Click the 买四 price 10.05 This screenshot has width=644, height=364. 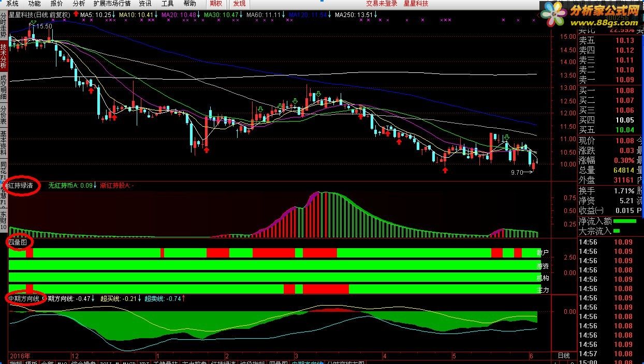(x=624, y=120)
